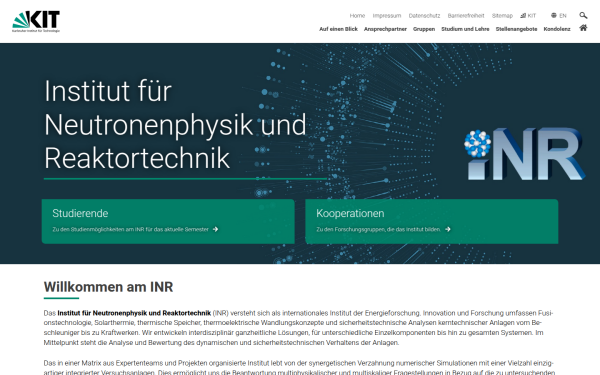Viewport: 600px width, 375px height.
Task: Click arrow icon in Kooperationen card
Action: (448, 229)
